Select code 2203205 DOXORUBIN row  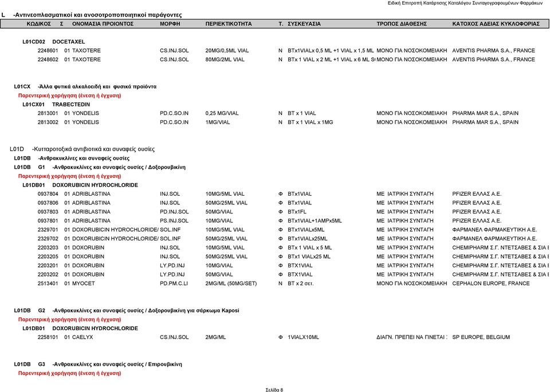point(48,256)
